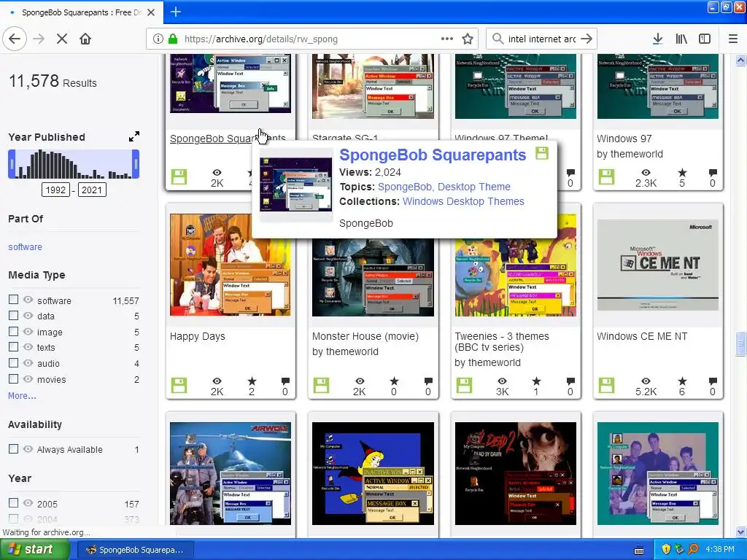Open the Windows CE ME NT thumbnail
The height and width of the screenshot is (560, 747).
point(658,265)
